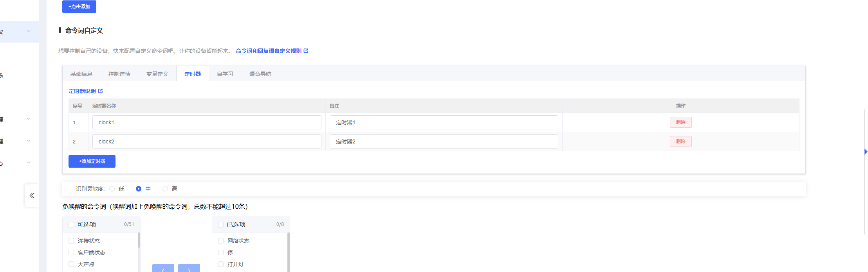Select the 低 sensitivity radio button
Screen dimensions: 868x272
pos(112,189)
